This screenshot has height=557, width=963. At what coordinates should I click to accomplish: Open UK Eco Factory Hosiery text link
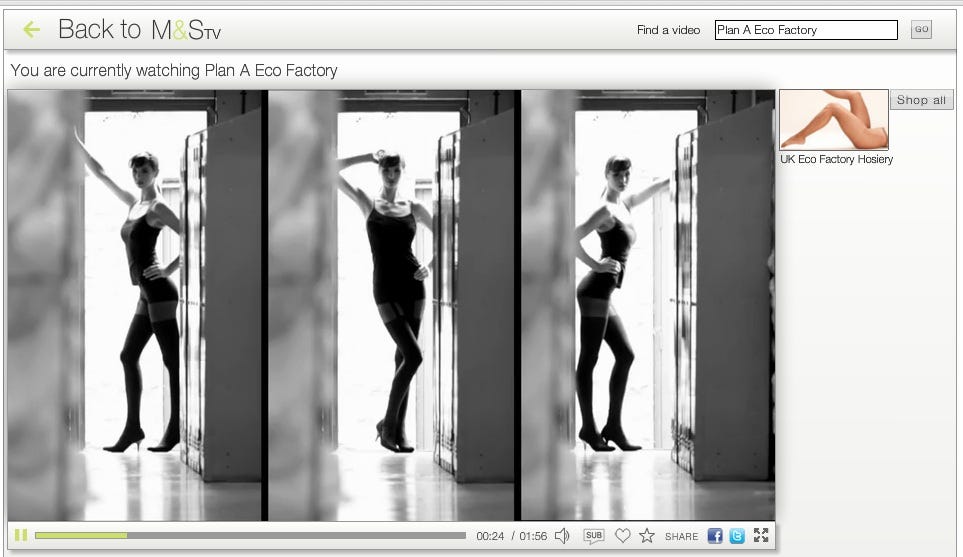pos(836,159)
